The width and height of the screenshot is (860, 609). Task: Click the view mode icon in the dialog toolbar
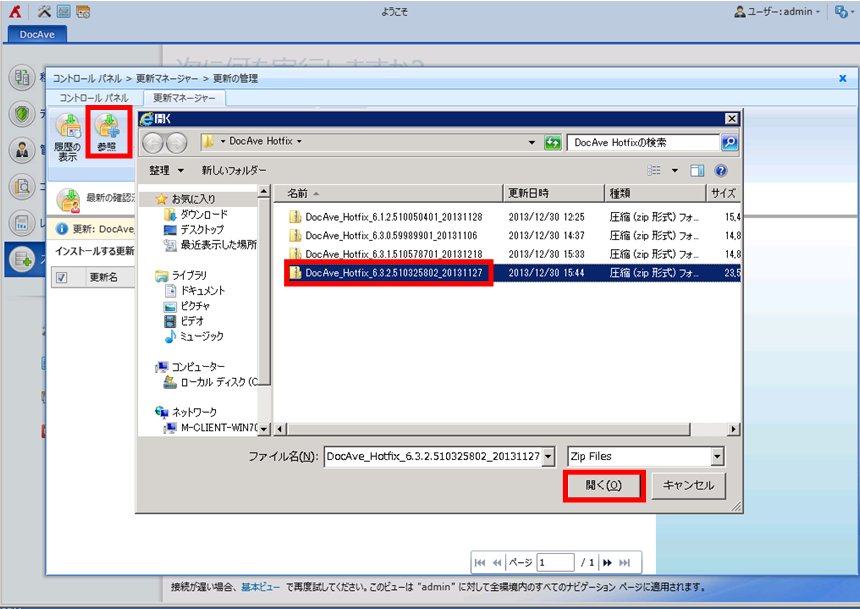point(654,171)
